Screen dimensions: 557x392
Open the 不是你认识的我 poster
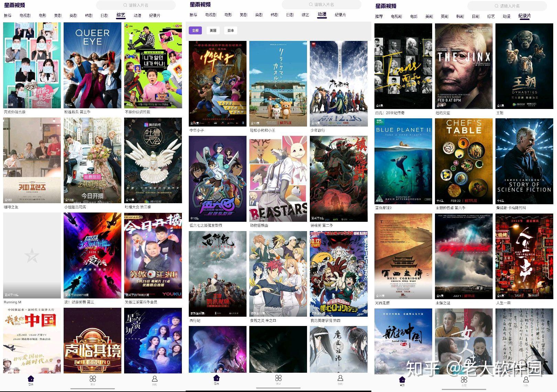pyautogui.click(x=153, y=65)
